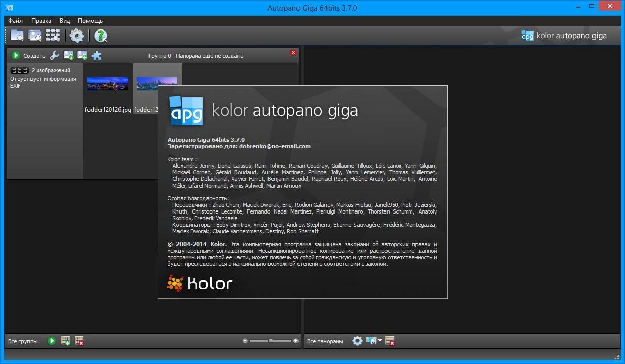
Task: Click 'Autopano Giga 64bits 3.7.0' dialog text
Action: [x=206, y=139]
